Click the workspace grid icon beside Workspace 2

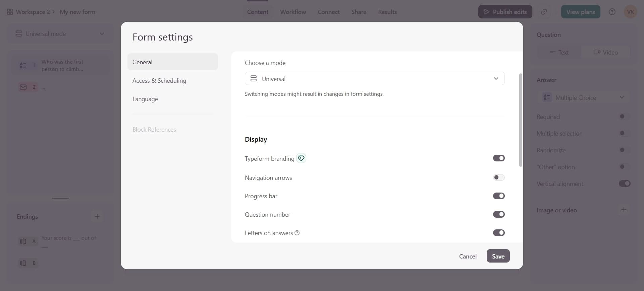(10, 12)
